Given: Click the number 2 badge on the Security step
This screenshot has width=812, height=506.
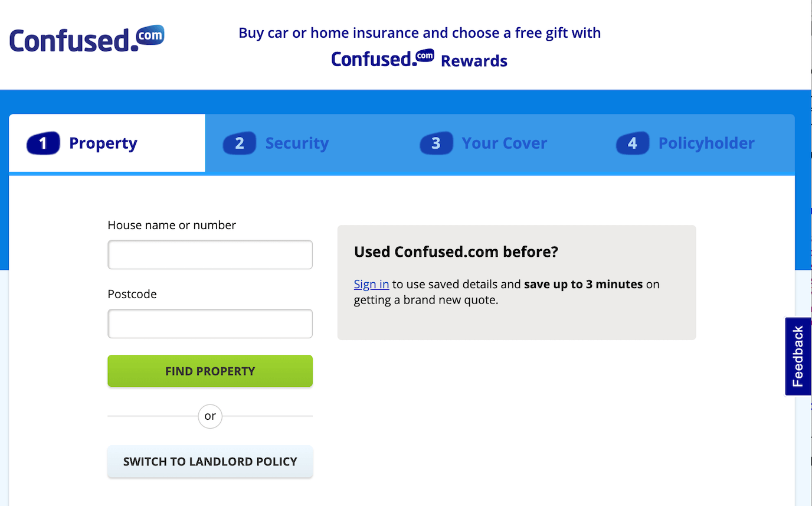Looking at the screenshot, I should click(x=239, y=143).
